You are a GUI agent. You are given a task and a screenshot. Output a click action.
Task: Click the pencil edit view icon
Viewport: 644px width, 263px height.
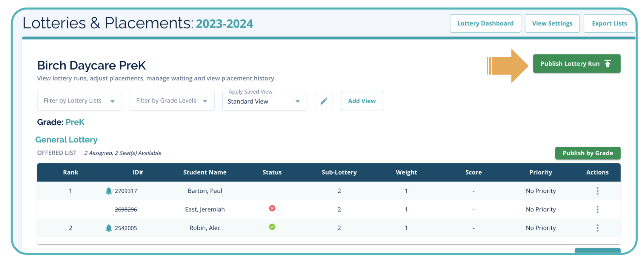pyautogui.click(x=324, y=101)
